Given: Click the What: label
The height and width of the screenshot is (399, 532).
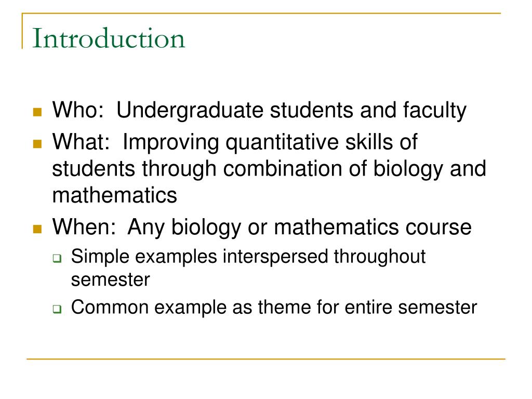Looking at the screenshot, I should pyautogui.click(x=81, y=141).
